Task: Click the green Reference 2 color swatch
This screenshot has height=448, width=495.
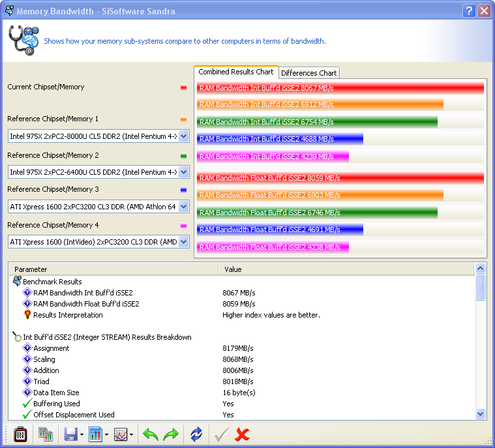Action: (x=183, y=156)
